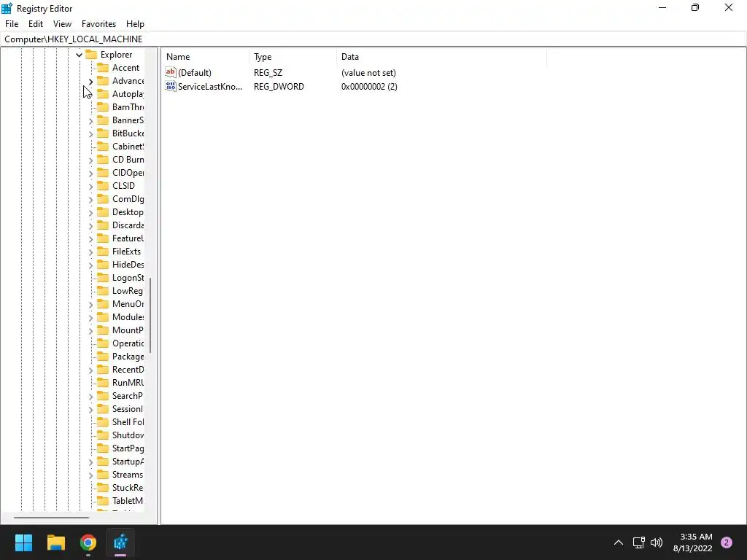Open the notifications badge

click(727, 542)
